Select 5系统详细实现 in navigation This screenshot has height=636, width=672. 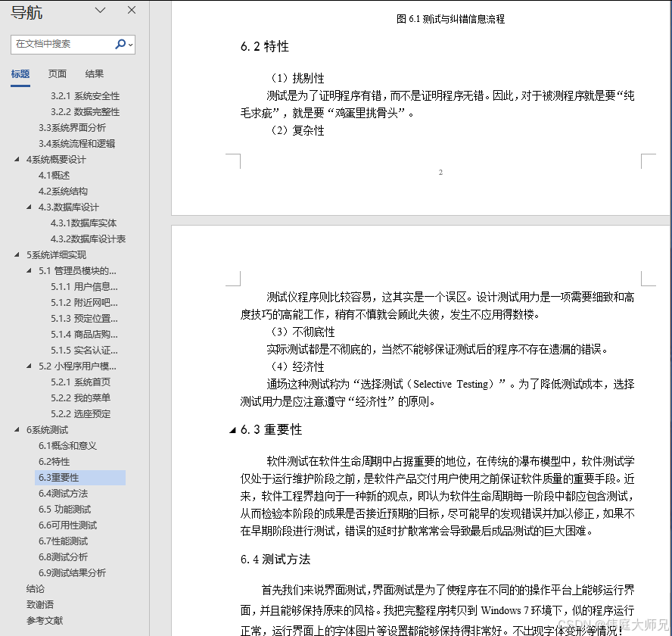tap(56, 254)
